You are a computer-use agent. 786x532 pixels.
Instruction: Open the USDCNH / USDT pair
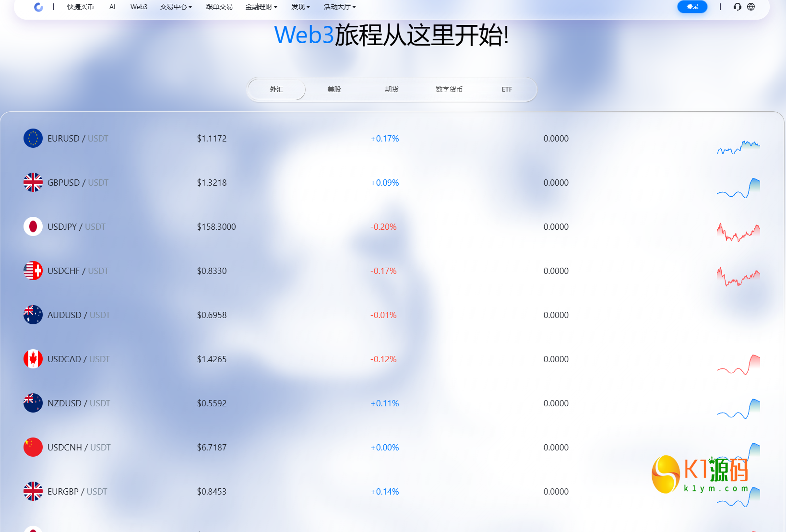click(x=79, y=448)
